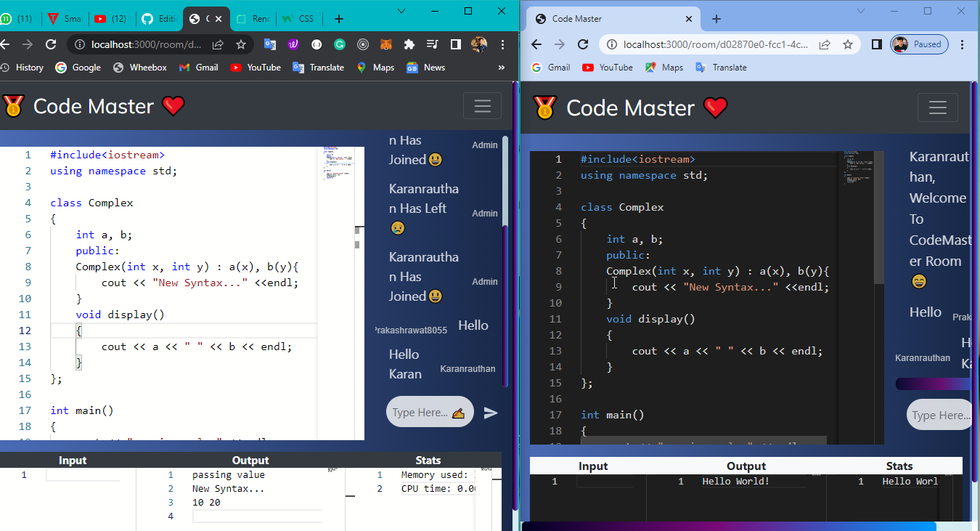This screenshot has height=531, width=980.
Task: Open the hamburger menu in left Code Master
Action: click(483, 106)
